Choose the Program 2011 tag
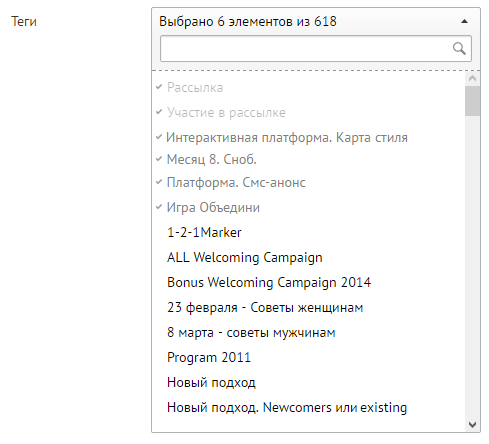 (x=209, y=357)
